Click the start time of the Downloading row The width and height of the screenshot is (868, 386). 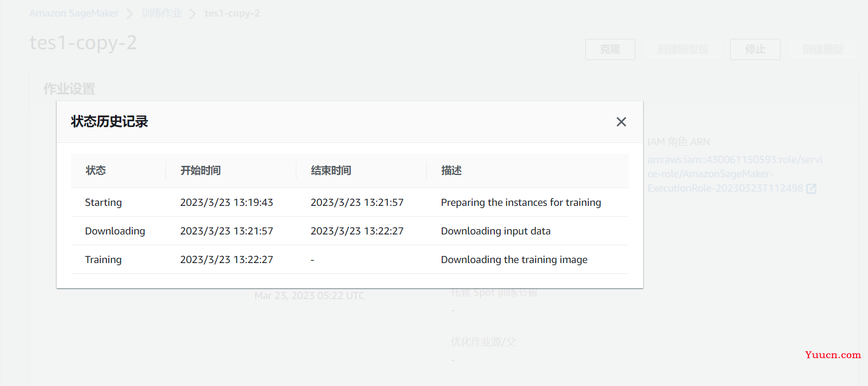pyautogui.click(x=227, y=231)
